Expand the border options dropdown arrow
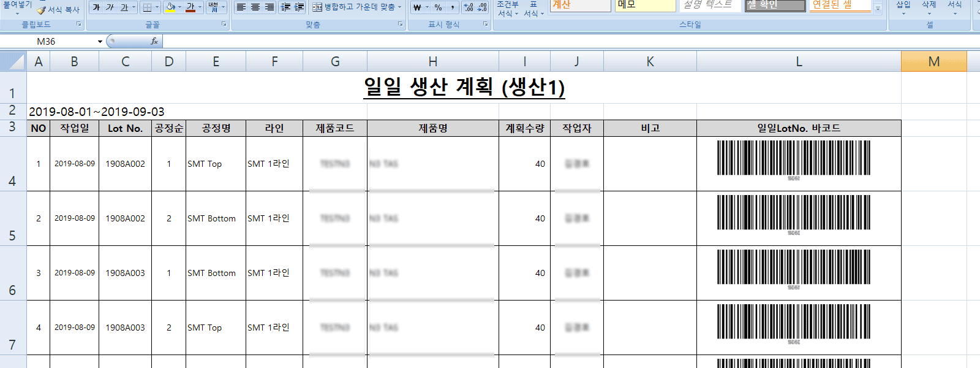 pyautogui.click(x=157, y=7)
